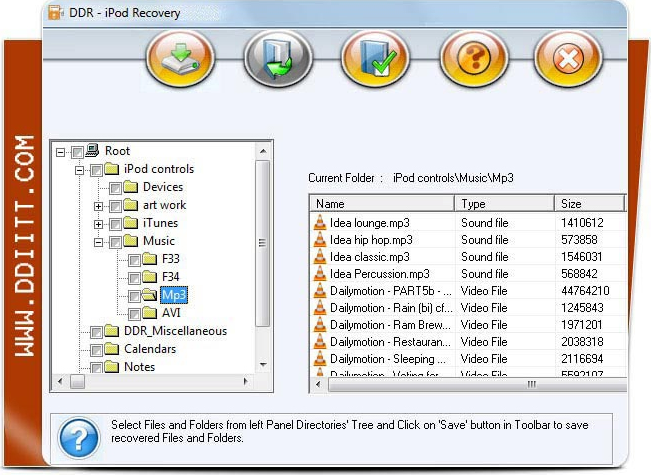Click the Root computer icon in tree
Screen dimensions: 651x475
click(92, 151)
